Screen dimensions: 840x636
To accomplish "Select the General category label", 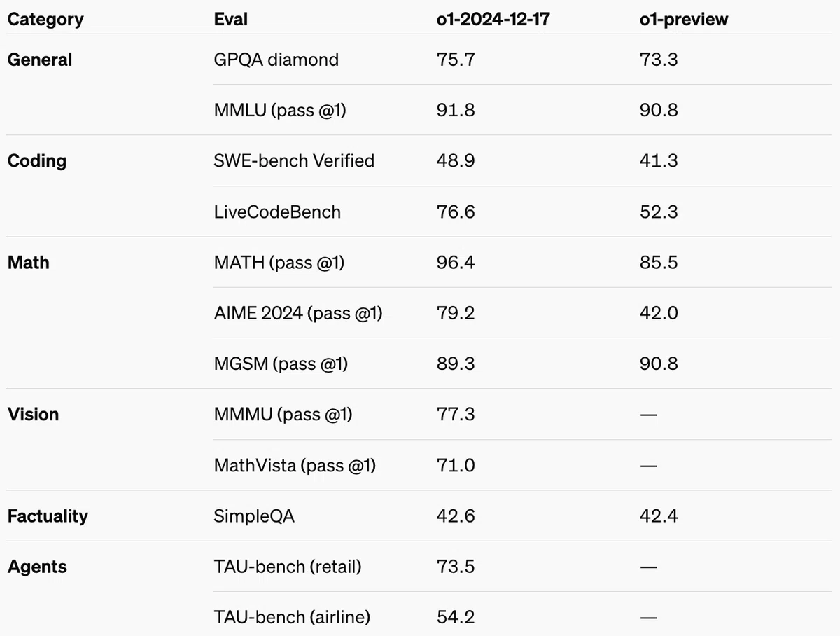I will pyautogui.click(x=40, y=60).
